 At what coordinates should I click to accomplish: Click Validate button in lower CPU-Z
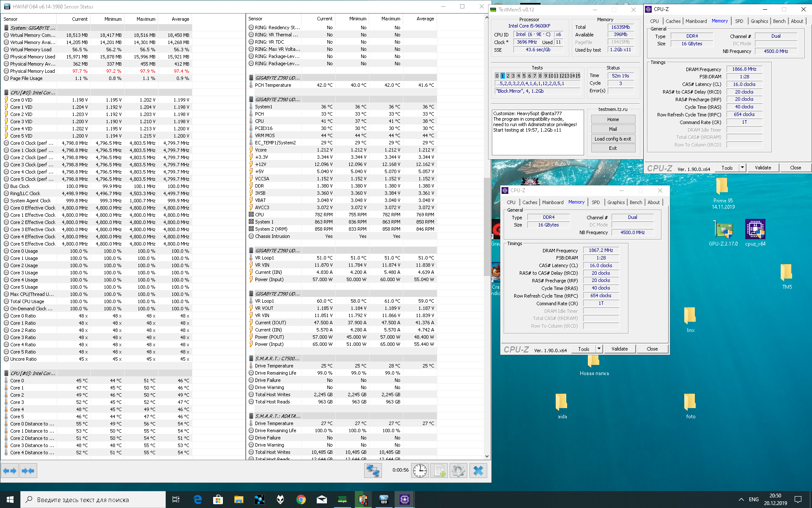click(x=620, y=349)
